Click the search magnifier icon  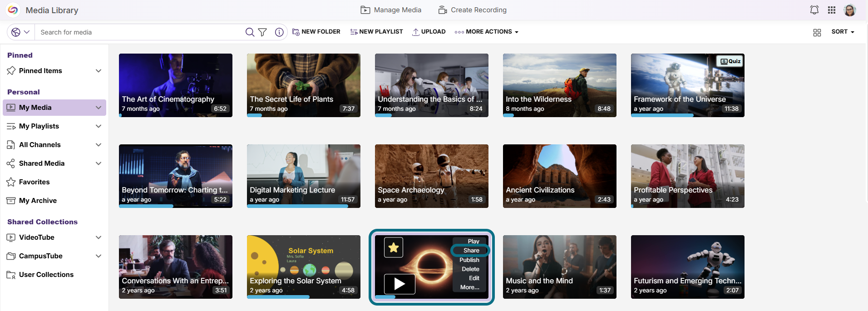click(x=250, y=32)
